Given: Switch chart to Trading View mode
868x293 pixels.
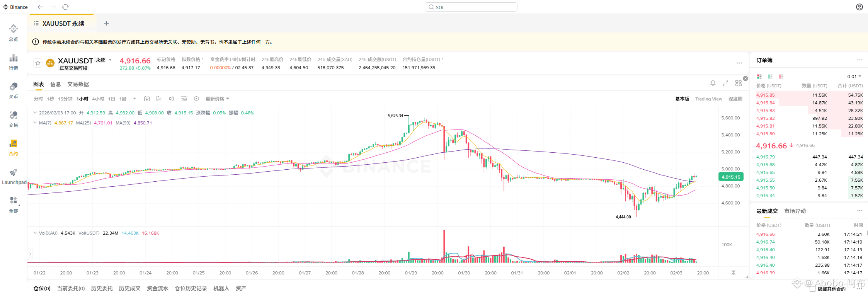Looking at the screenshot, I should click(708, 99).
